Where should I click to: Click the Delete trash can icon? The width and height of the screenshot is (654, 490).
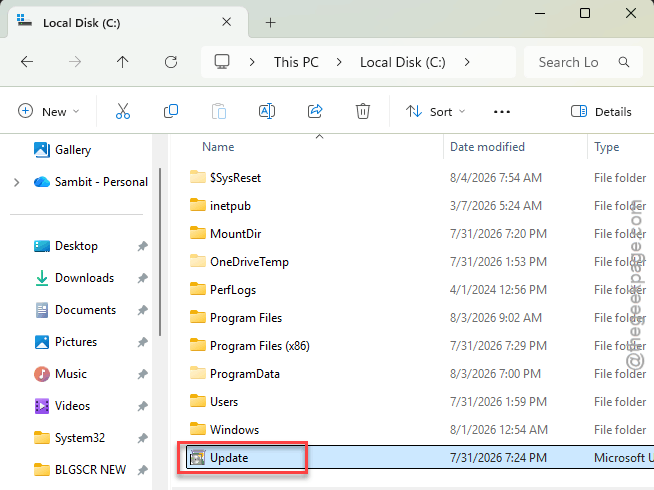[363, 111]
